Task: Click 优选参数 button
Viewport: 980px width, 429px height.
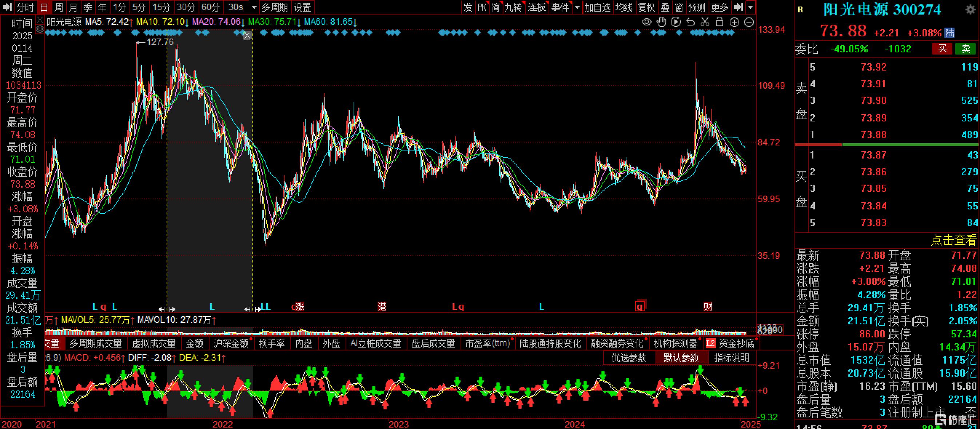Action: click(629, 358)
